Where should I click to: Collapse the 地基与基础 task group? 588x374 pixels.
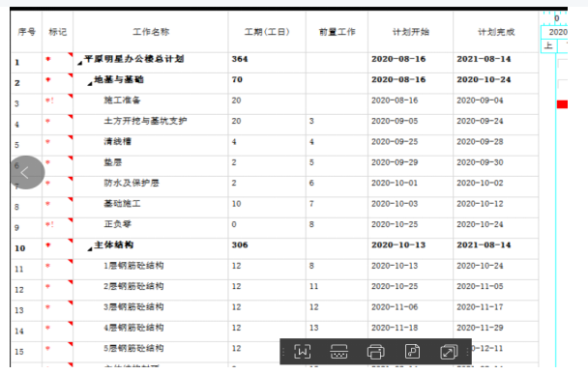89,83
